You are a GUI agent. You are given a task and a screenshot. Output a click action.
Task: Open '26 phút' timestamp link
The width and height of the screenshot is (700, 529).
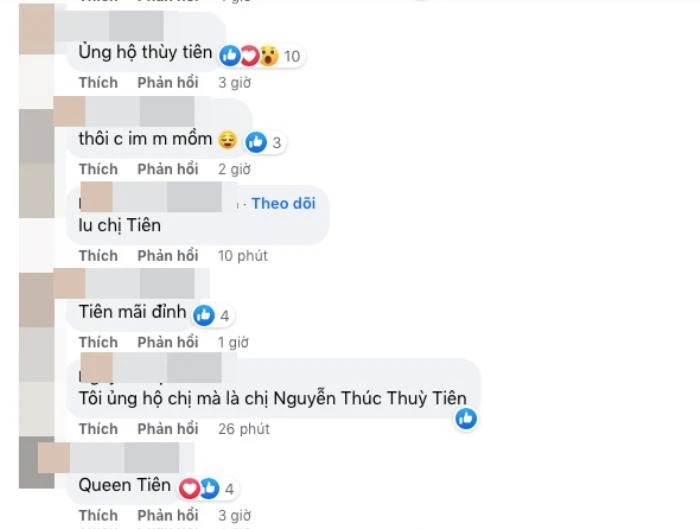coord(244,429)
